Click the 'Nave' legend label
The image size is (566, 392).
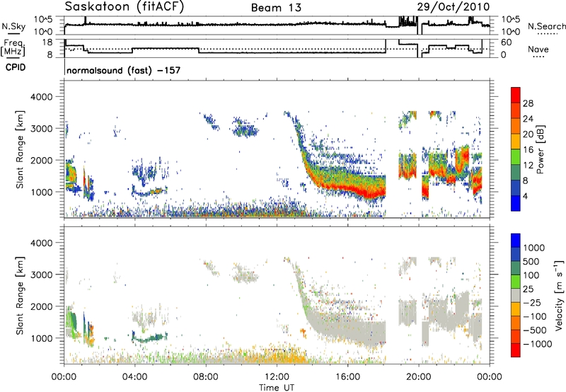click(x=538, y=50)
